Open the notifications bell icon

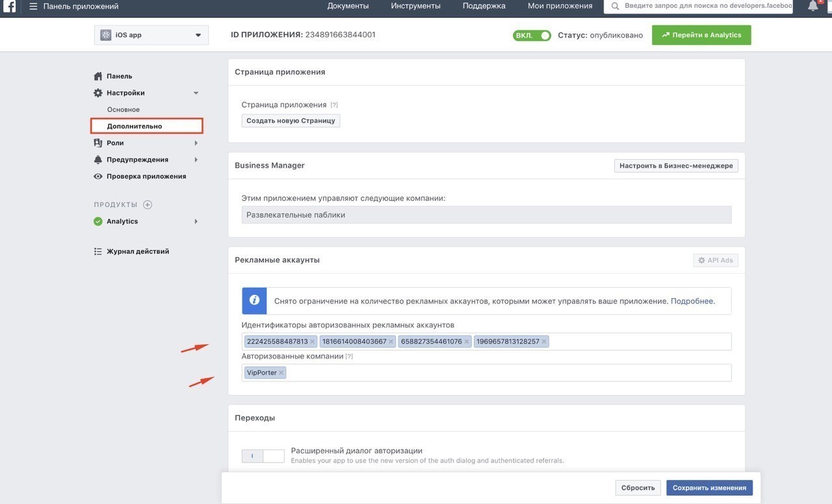[813, 6]
